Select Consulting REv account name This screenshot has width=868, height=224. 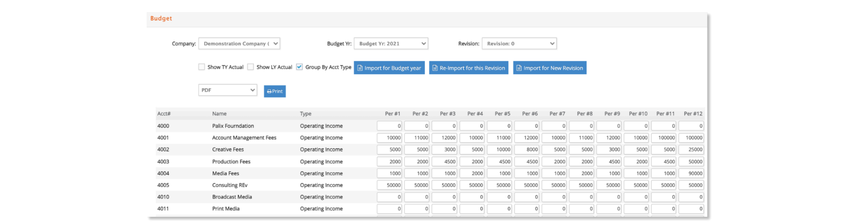pos(230,185)
